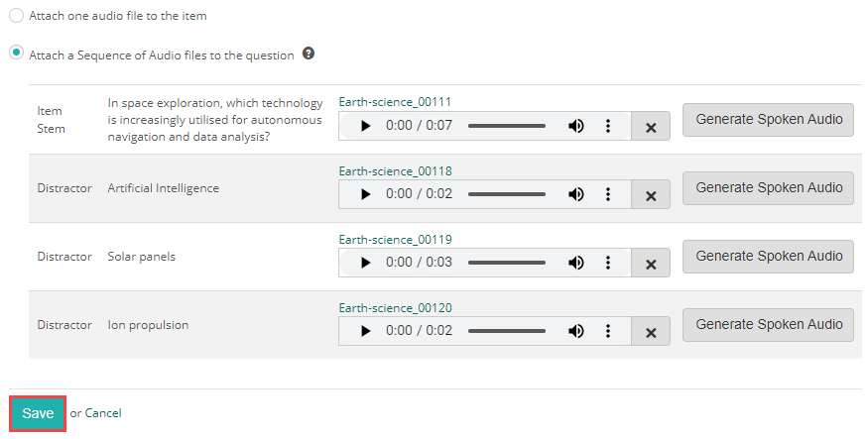Viewport: 868px width, 439px height.
Task: Open more options for Earth-science_00111 audio
Action: point(607,127)
